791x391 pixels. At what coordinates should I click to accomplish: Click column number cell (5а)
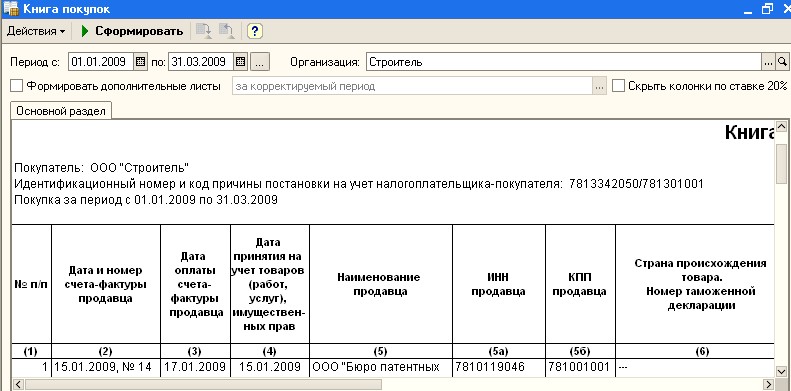[499, 351]
